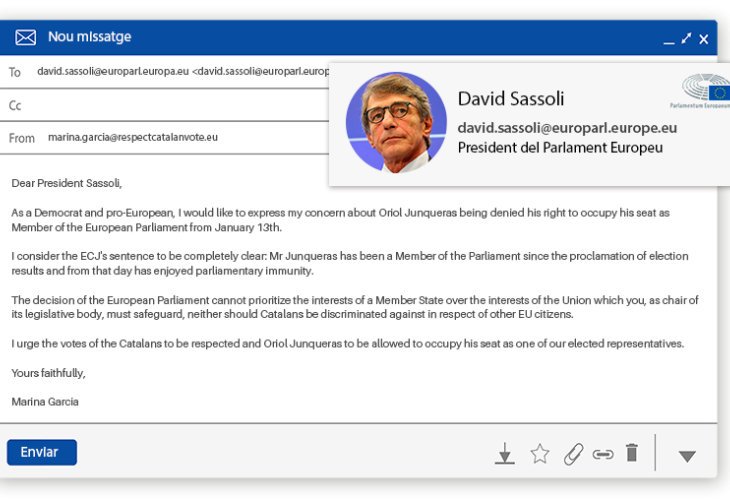Click the Enviar send button

coord(41,452)
